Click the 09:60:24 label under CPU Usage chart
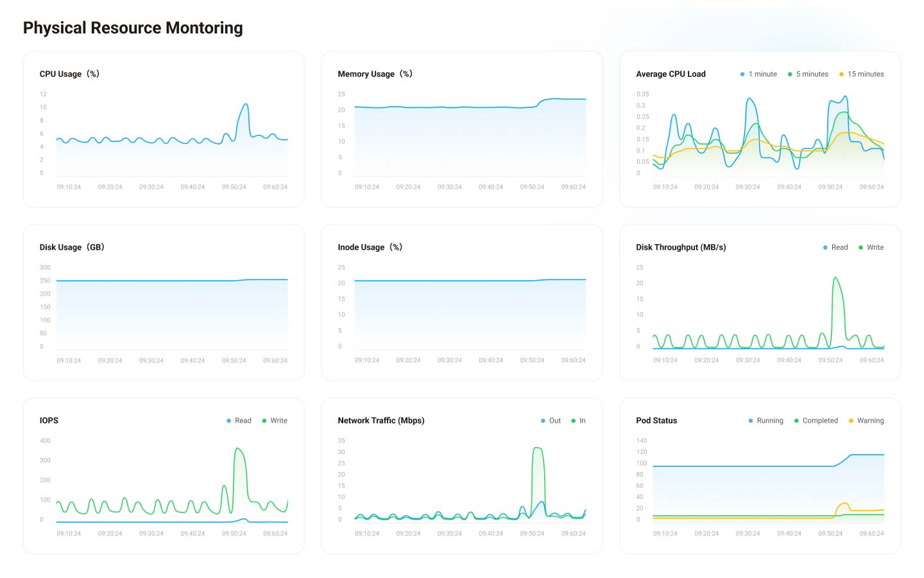The width and height of the screenshot is (924, 578). point(275,187)
